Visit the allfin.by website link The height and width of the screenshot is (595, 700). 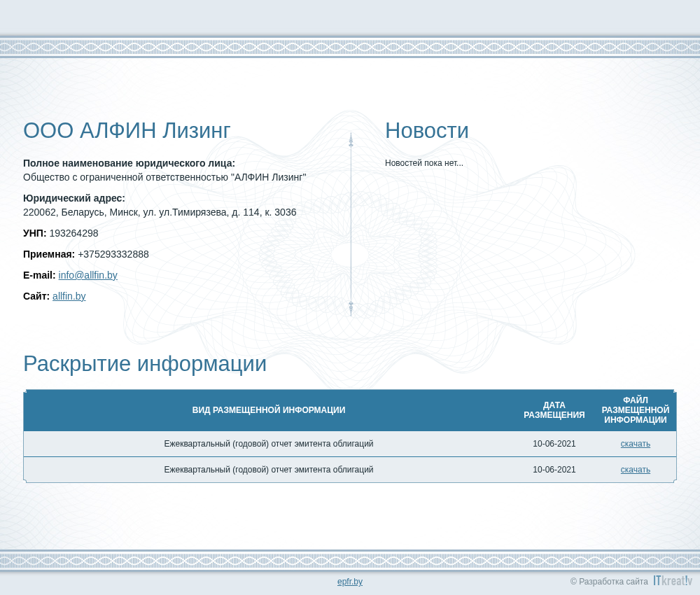(69, 296)
